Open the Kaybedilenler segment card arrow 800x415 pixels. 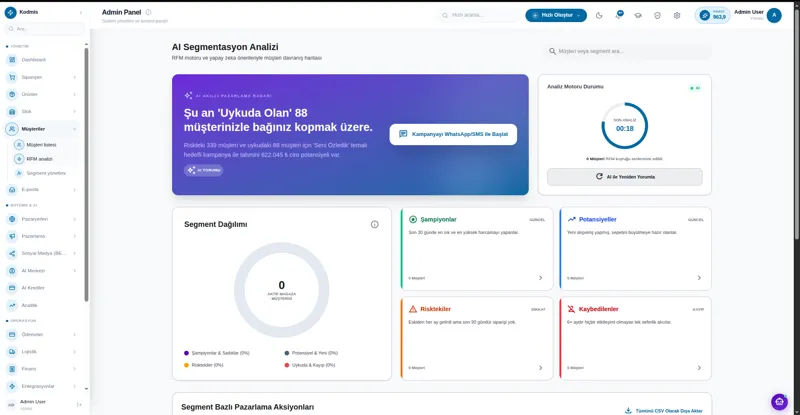coord(699,368)
